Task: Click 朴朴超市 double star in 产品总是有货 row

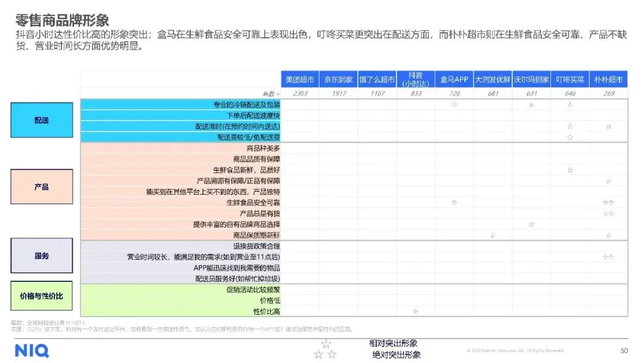Action: pyautogui.click(x=608, y=213)
